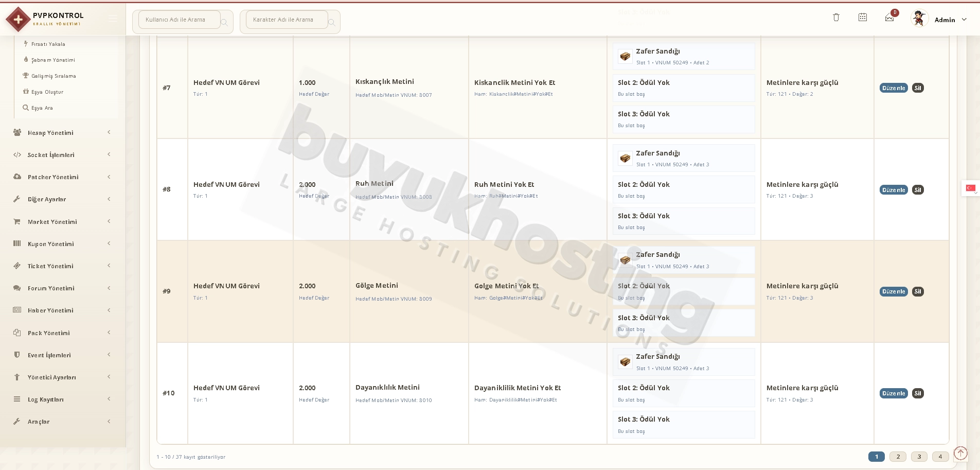Open Eşya Oluştur submenu item

[x=47, y=92]
